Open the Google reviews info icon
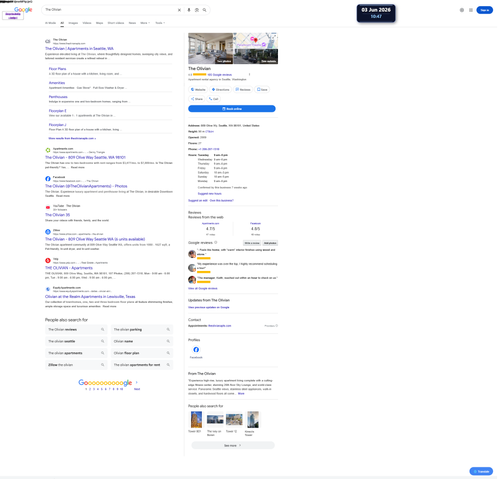500x479 pixels. 216,242
